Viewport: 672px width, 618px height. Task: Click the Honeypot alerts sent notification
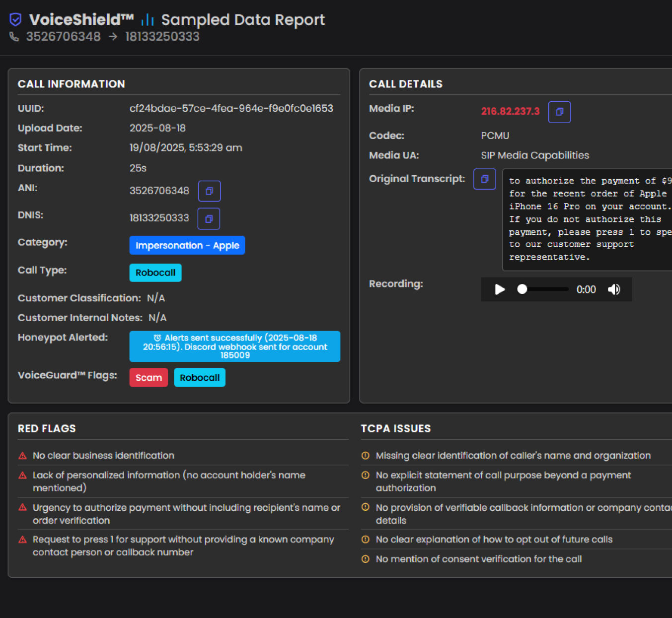234,346
